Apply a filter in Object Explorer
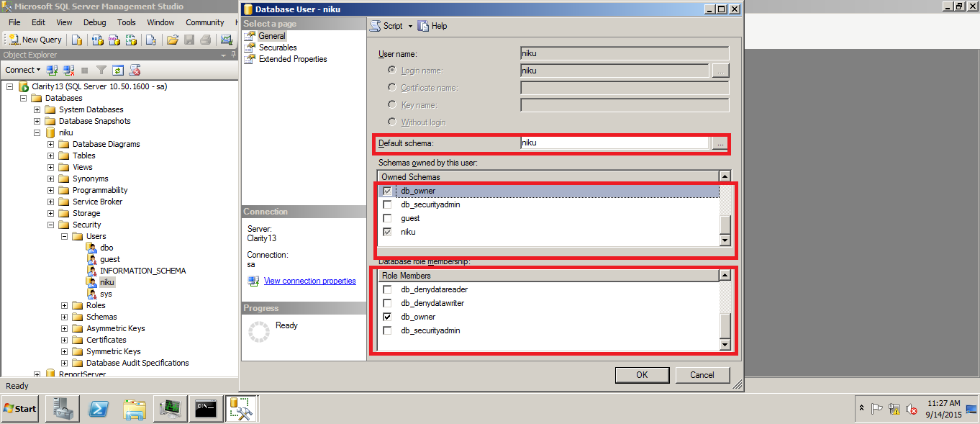The image size is (980, 424). click(x=101, y=70)
